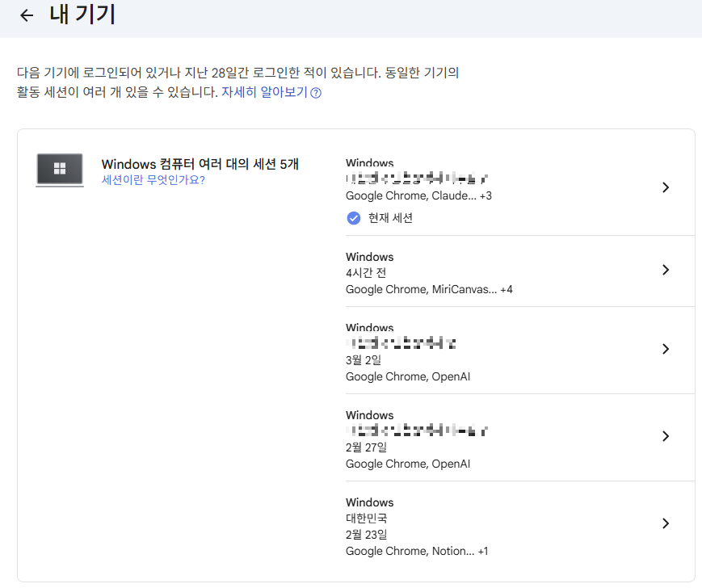Click the heading Windows 컴퓨터 여러 대의 세션 5개
Screen dimensions: 702x588
pos(200,164)
